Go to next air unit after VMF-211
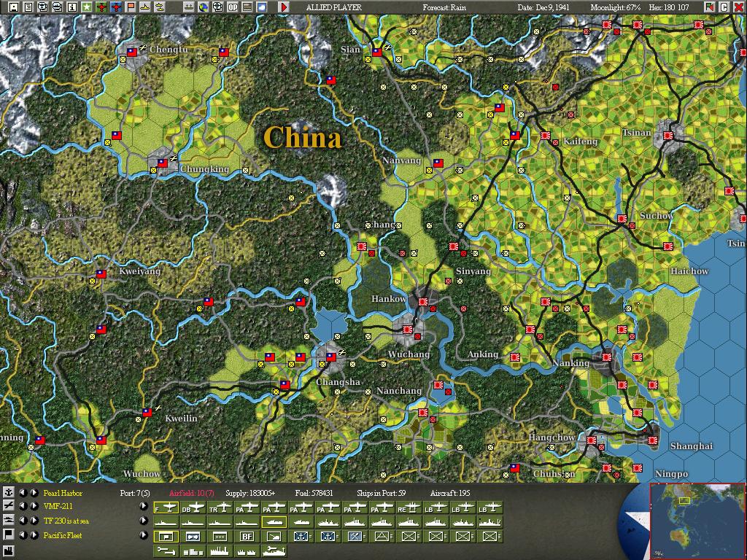The image size is (747, 560). [x=34, y=506]
